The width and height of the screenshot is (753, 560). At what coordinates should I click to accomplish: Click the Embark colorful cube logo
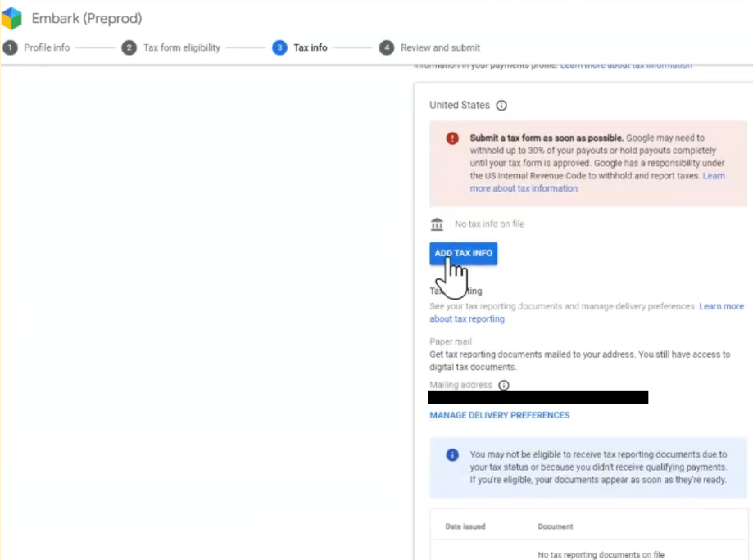click(11, 18)
